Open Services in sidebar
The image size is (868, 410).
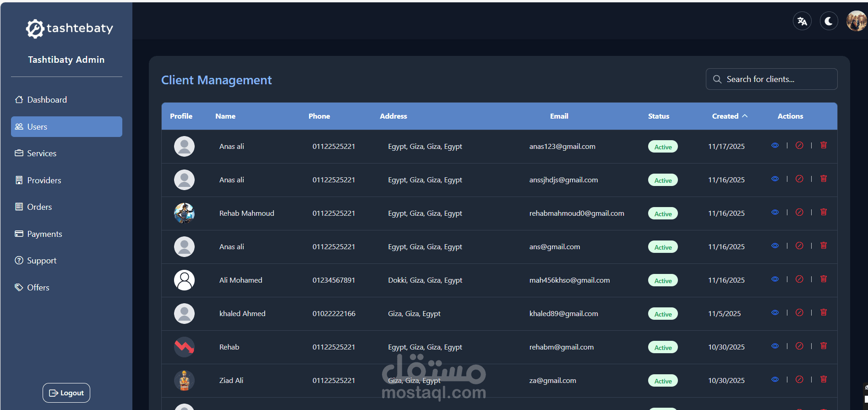[x=66, y=153]
